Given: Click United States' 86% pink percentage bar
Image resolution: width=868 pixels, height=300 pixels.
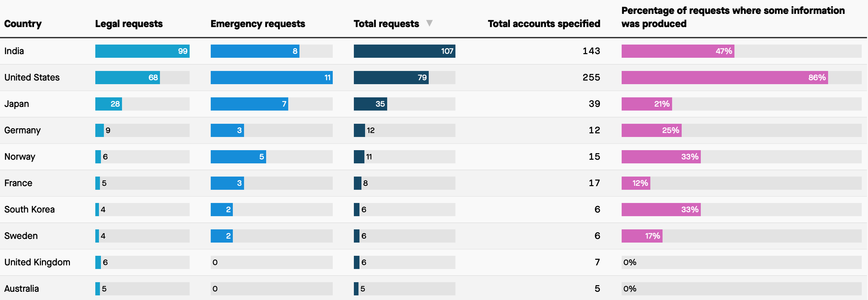Looking at the screenshot, I should [x=725, y=78].
